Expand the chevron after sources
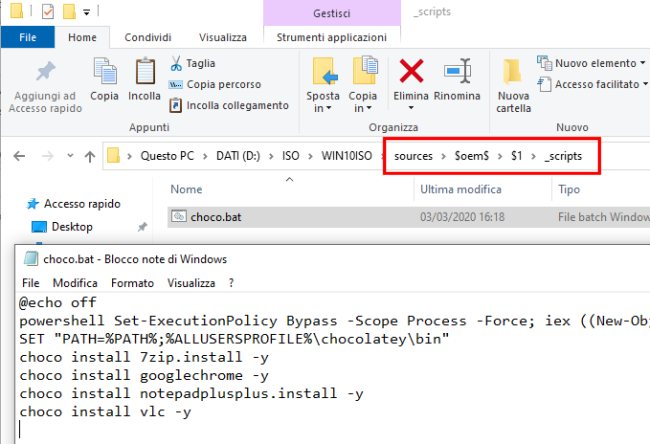Screen dimensions: 650x444 (x=444, y=156)
